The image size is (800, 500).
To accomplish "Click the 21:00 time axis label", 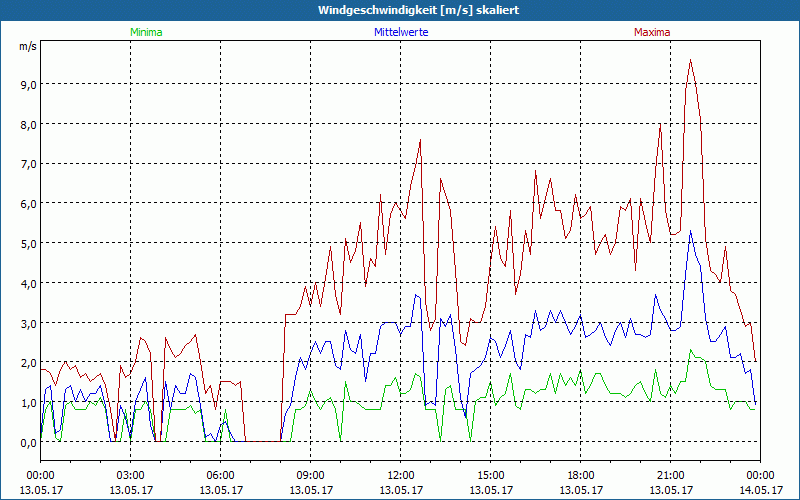I will click(670, 476).
